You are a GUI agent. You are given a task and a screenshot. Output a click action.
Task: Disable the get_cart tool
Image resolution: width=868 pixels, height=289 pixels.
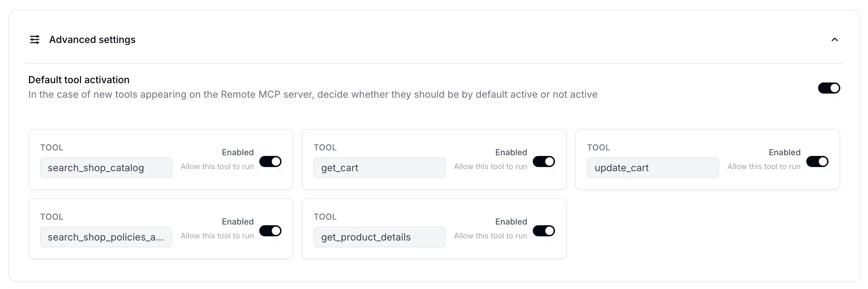tap(544, 161)
